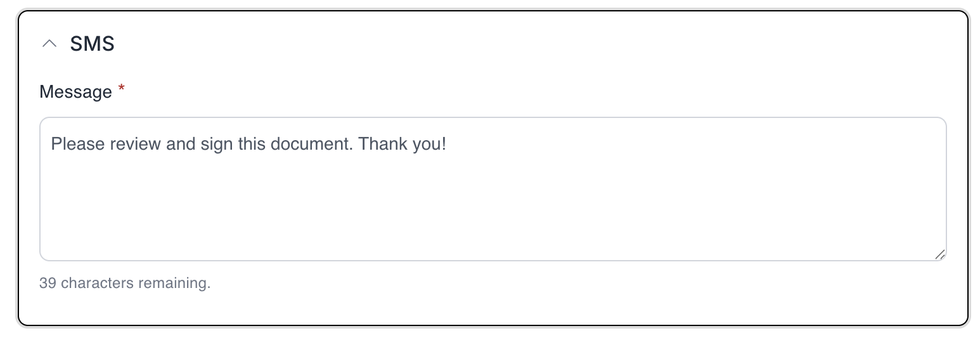Click the red required asterisk
Screen dimensions: 980x340
(x=121, y=91)
